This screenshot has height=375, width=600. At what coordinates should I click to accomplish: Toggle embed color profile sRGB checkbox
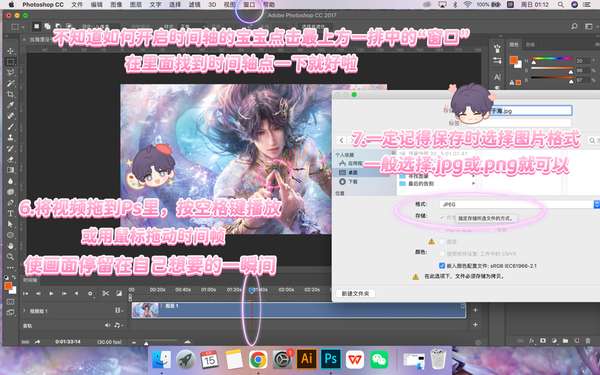coord(442,265)
